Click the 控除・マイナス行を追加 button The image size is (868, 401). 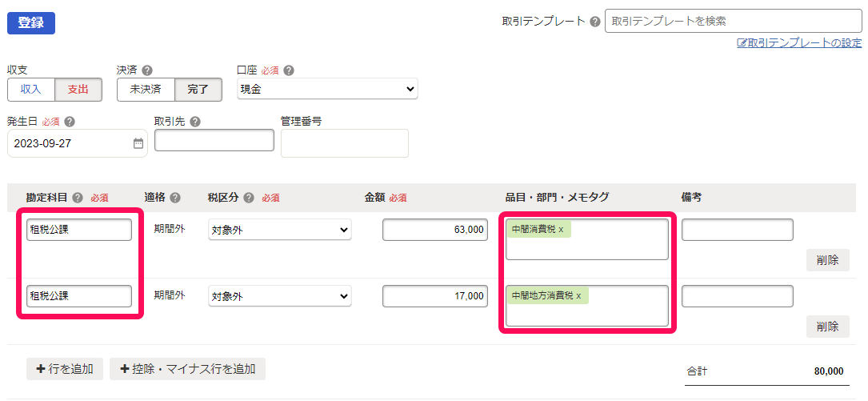(188, 369)
